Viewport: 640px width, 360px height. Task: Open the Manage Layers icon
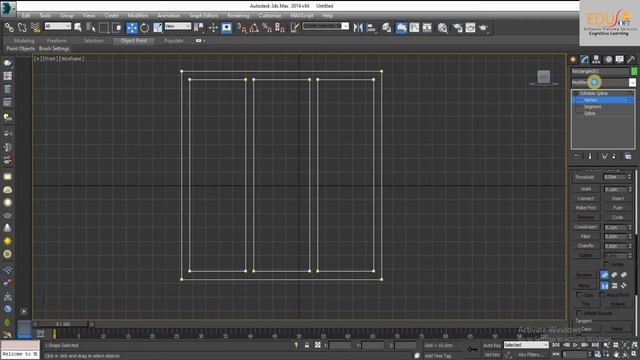(x=386, y=28)
